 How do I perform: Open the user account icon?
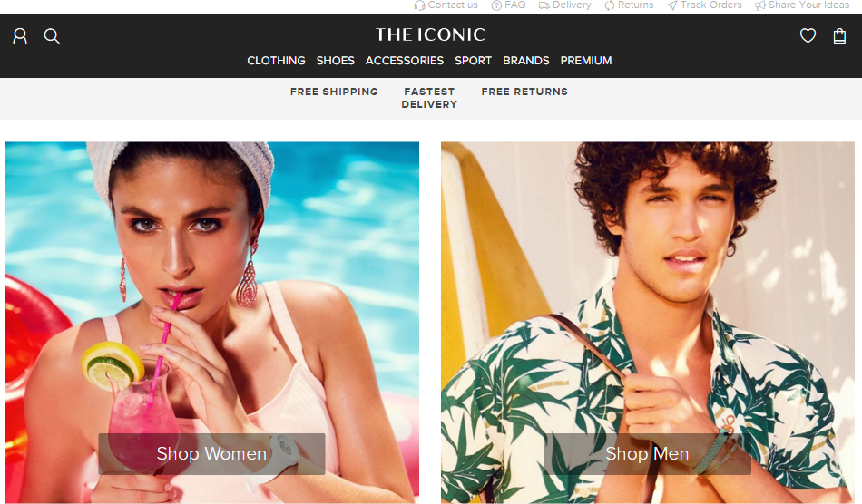(x=20, y=36)
